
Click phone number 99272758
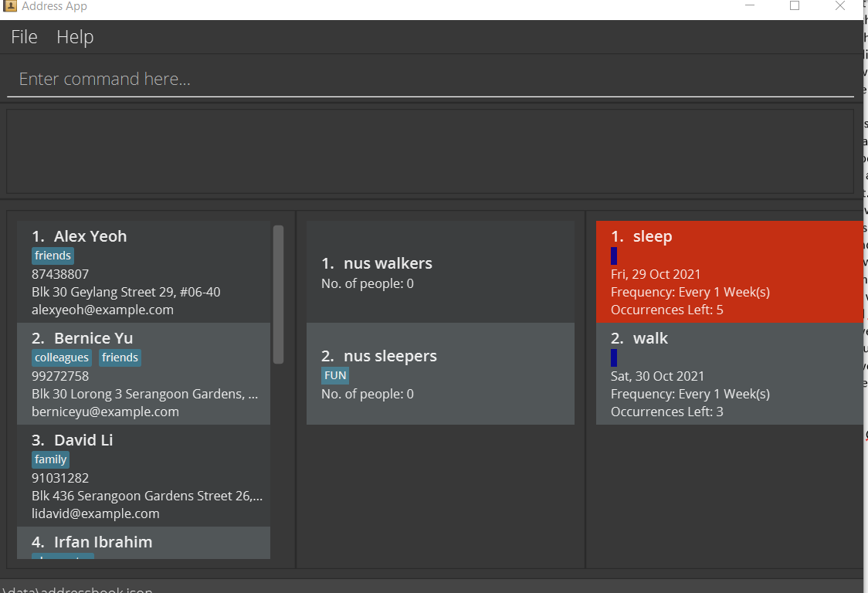59,376
